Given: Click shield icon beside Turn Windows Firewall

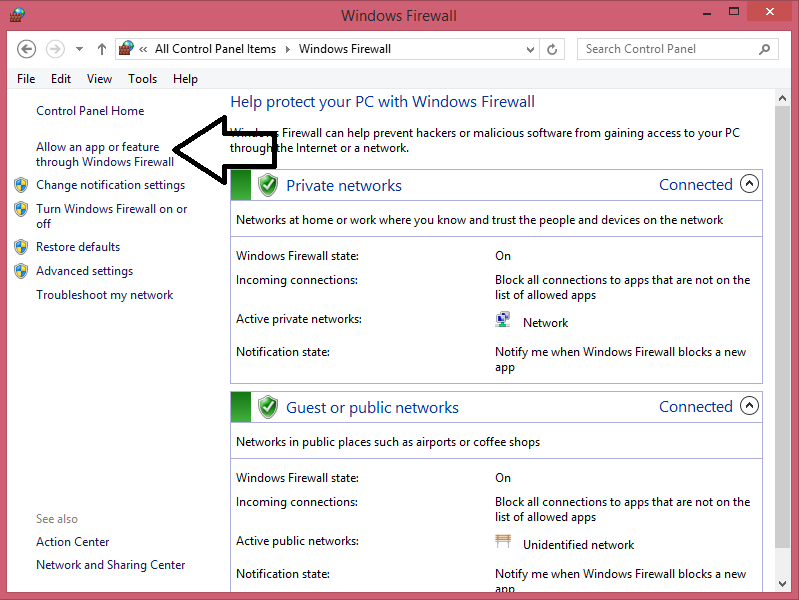Looking at the screenshot, I should [x=21, y=209].
